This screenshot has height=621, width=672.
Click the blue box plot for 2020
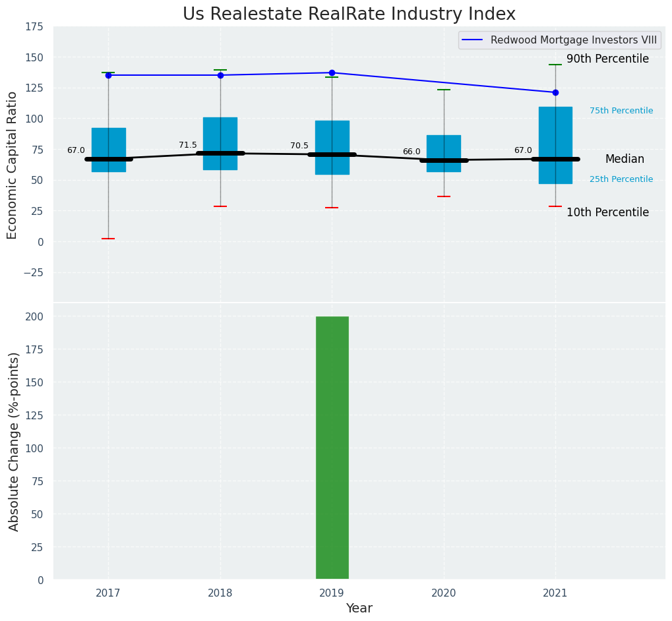tap(444, 145)
